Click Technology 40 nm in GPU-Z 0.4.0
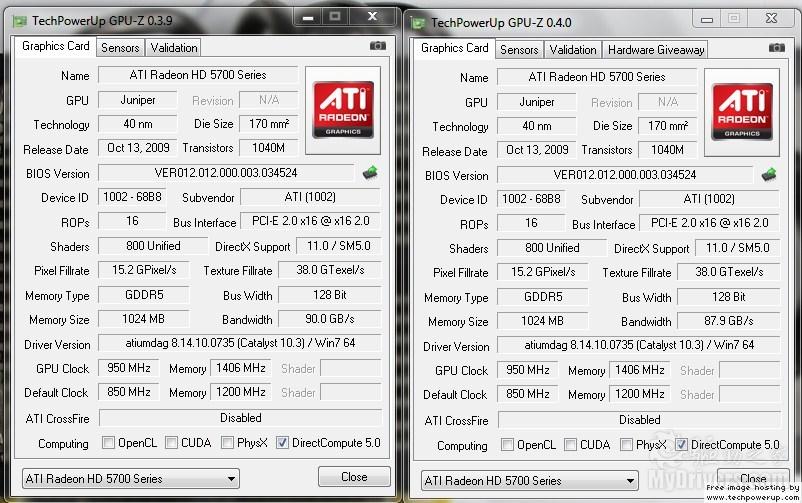802x503 pixels. point(537,126)
